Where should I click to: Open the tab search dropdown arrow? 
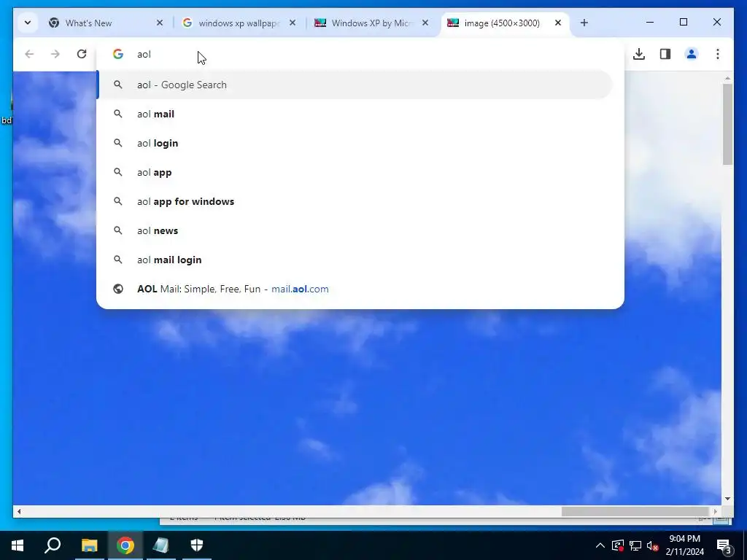(x=28, y=23)
